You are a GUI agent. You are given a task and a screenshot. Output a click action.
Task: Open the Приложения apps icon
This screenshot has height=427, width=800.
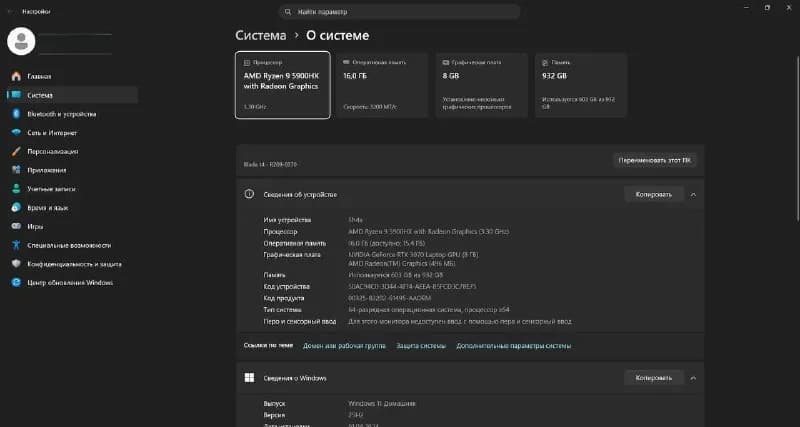16,170
